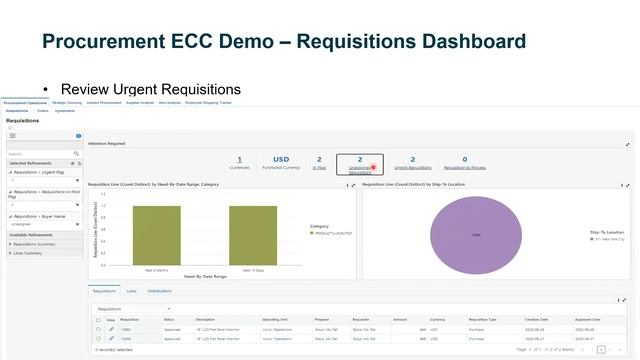This screenshot has height=360, width=640.
Task: Open the Agreements sub-tab
Action: coord(65,111)
